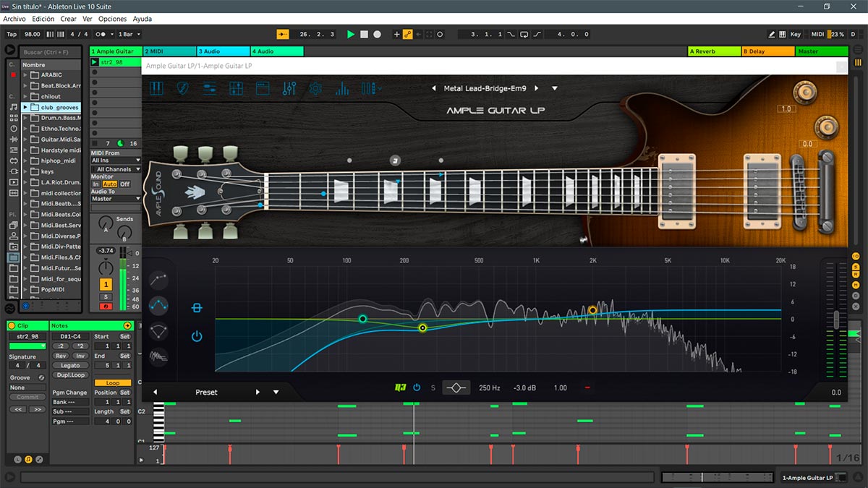Open the Archivo menu
868x488 pixels.
(x=14, y=19)
